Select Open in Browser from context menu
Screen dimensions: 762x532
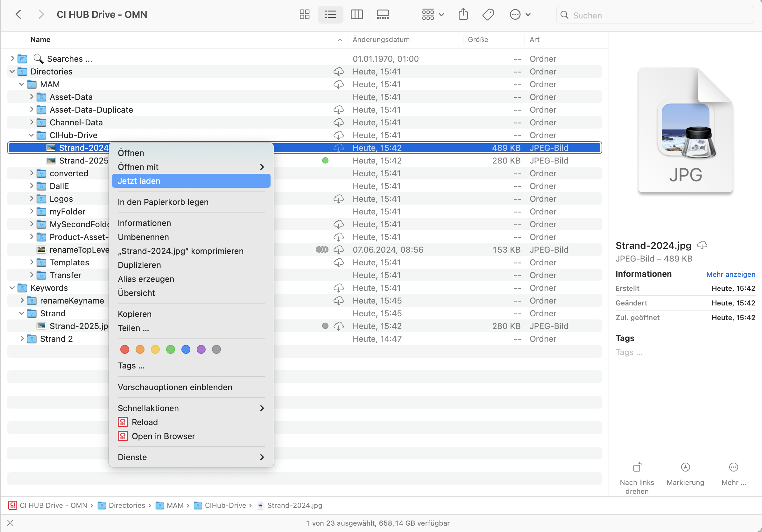click(x=163, y=436)
